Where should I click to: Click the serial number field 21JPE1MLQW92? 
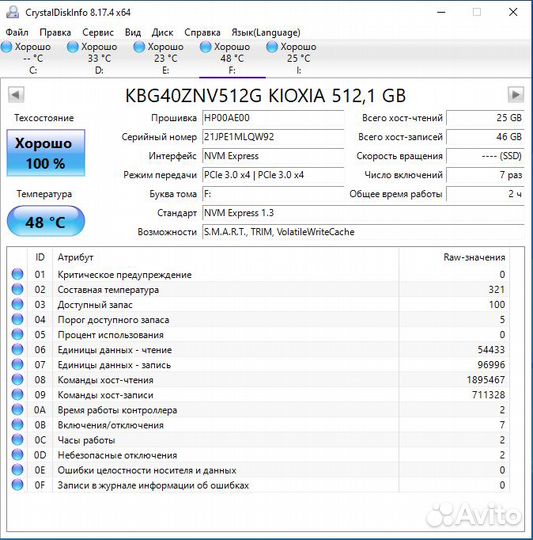tap(273, 137)
